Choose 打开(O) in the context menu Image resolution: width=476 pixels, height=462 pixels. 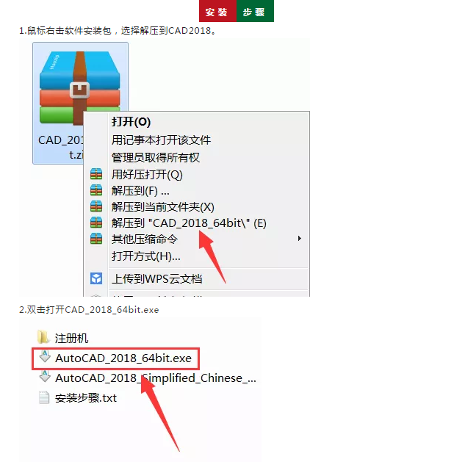click(x=131, y=122)
